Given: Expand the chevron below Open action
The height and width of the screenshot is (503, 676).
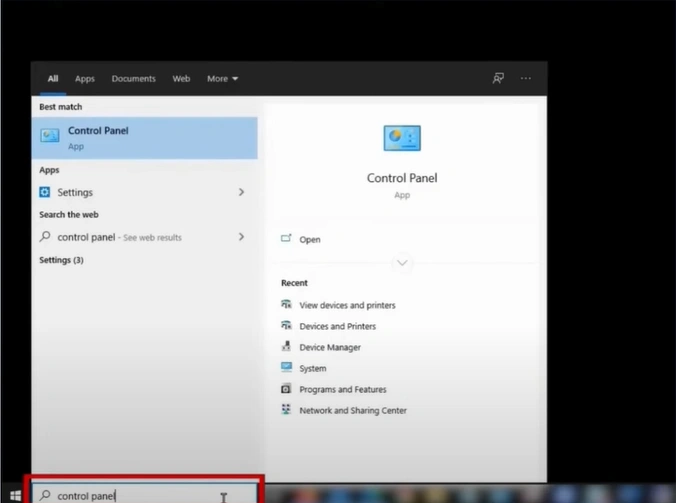Looking at the screenshot, I should coord(402,263).
